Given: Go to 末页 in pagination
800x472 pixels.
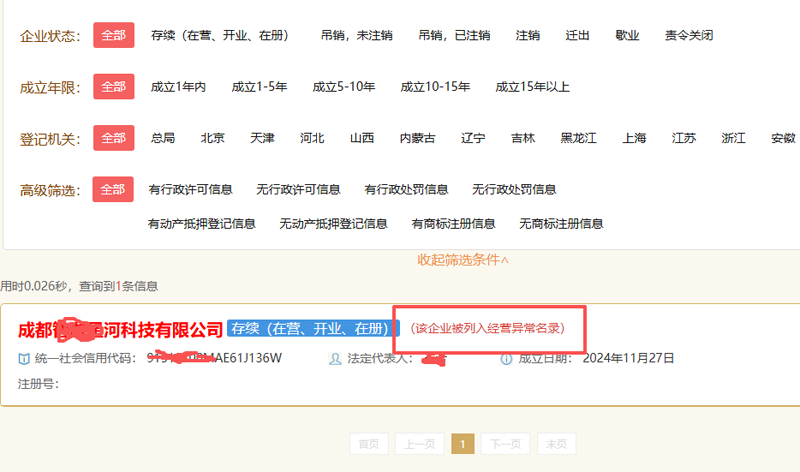Looking at the screenshot, I should coord(557,444).
